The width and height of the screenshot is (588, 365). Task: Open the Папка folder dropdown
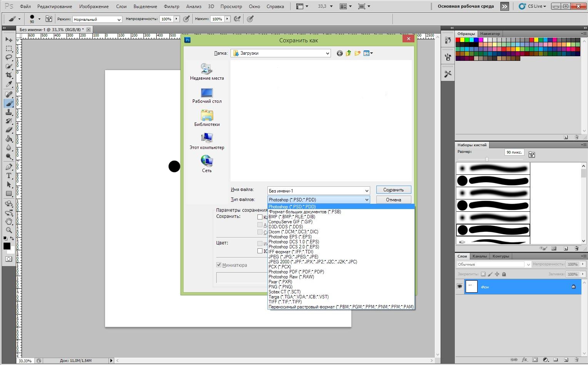point(327,54)
